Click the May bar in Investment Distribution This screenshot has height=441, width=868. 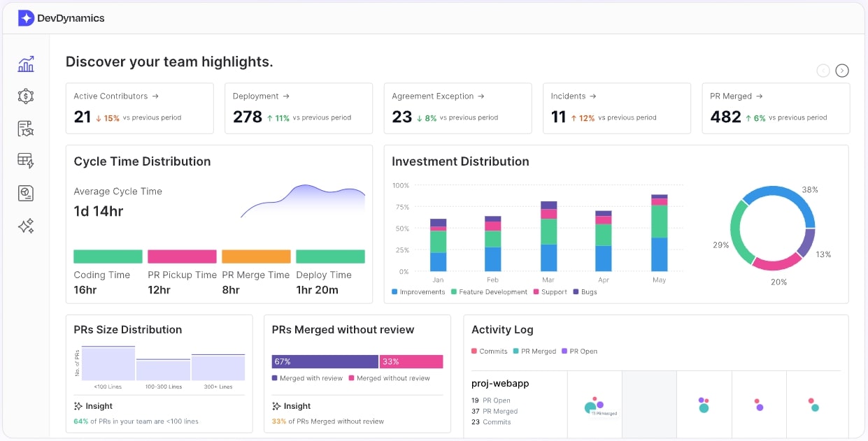659,234
